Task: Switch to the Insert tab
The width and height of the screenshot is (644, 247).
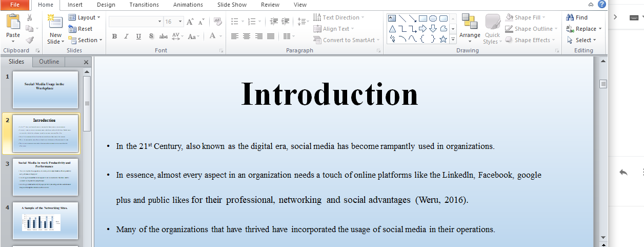Action: (x=75, y=5)
